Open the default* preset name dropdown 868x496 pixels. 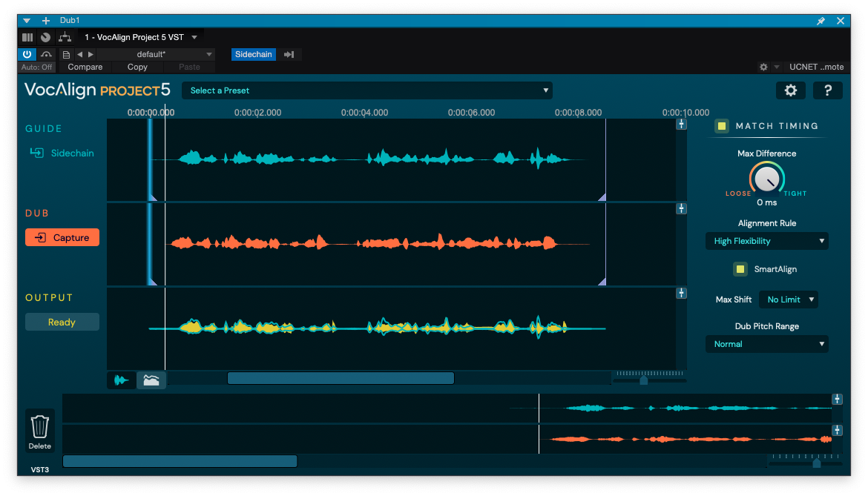coord(157,54)
